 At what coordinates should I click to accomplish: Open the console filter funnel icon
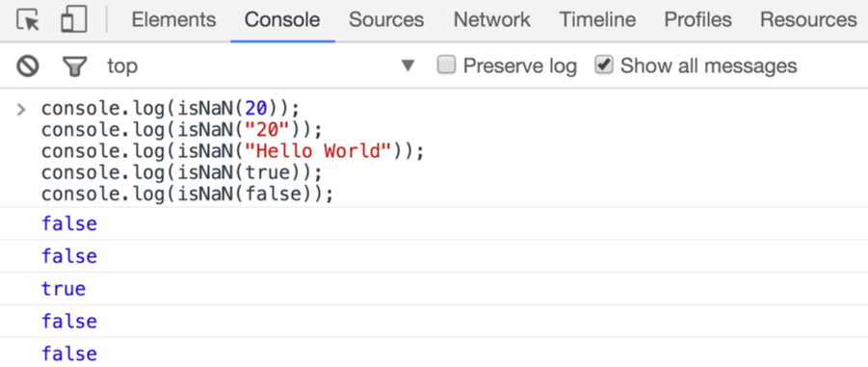[x=75, y=67]
